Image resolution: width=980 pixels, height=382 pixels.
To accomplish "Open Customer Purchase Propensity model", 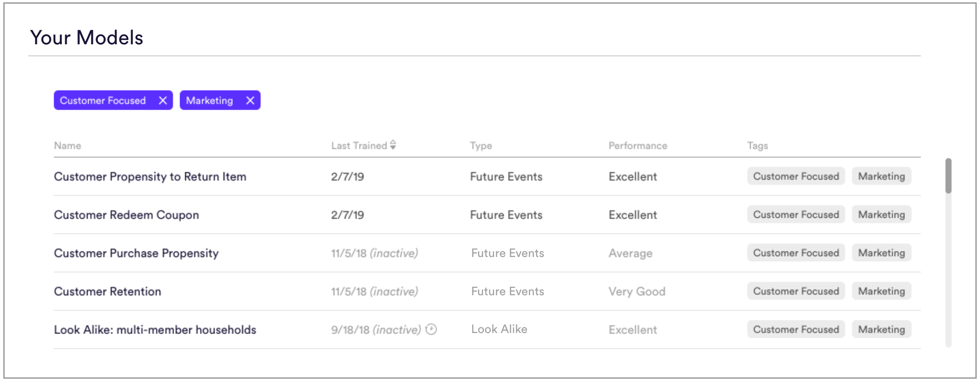I will tap(136, 253).
